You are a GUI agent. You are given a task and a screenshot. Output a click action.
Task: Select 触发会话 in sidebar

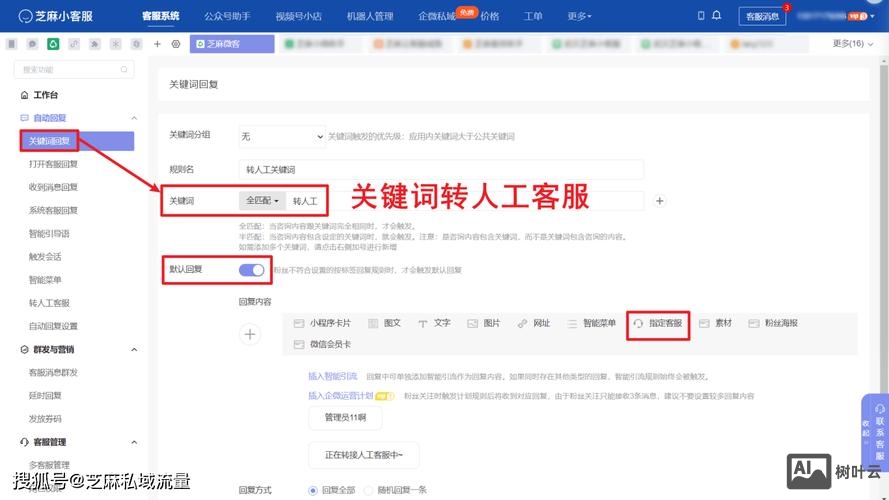click(x=45, y=257)
